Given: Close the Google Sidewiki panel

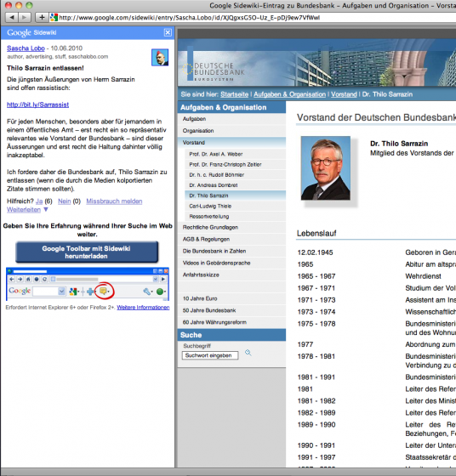Looking at the screenshot, I should (x=168, y=32).
